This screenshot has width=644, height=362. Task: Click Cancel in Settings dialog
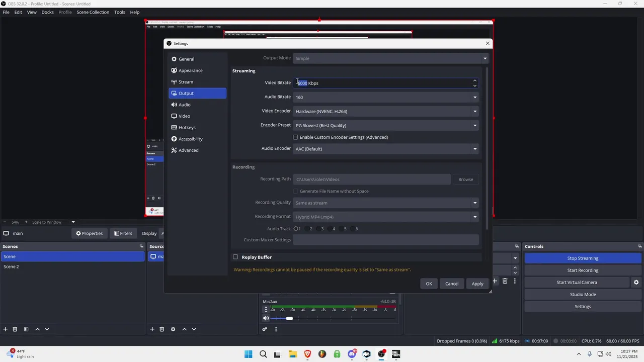[452, 284]
